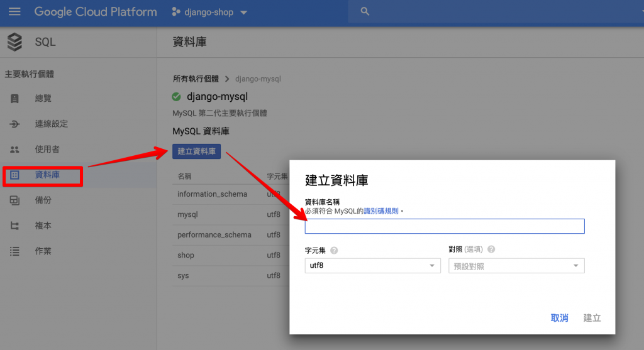
Task: Click the search magnifier icon
Action: [365, 11]
